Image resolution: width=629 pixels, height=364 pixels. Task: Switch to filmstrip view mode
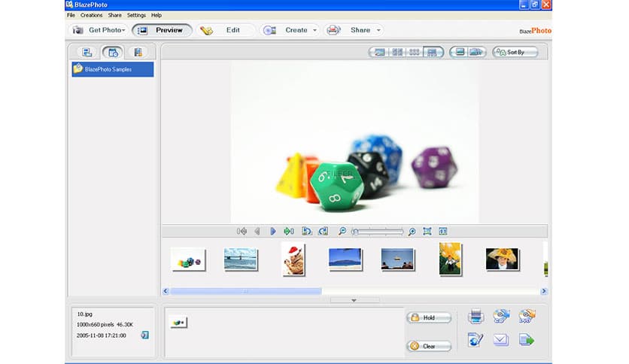[x=432, y=52]
